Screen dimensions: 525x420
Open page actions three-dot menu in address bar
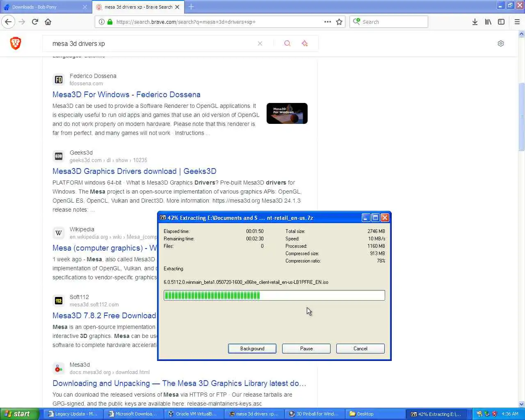(x=327, y=22)
